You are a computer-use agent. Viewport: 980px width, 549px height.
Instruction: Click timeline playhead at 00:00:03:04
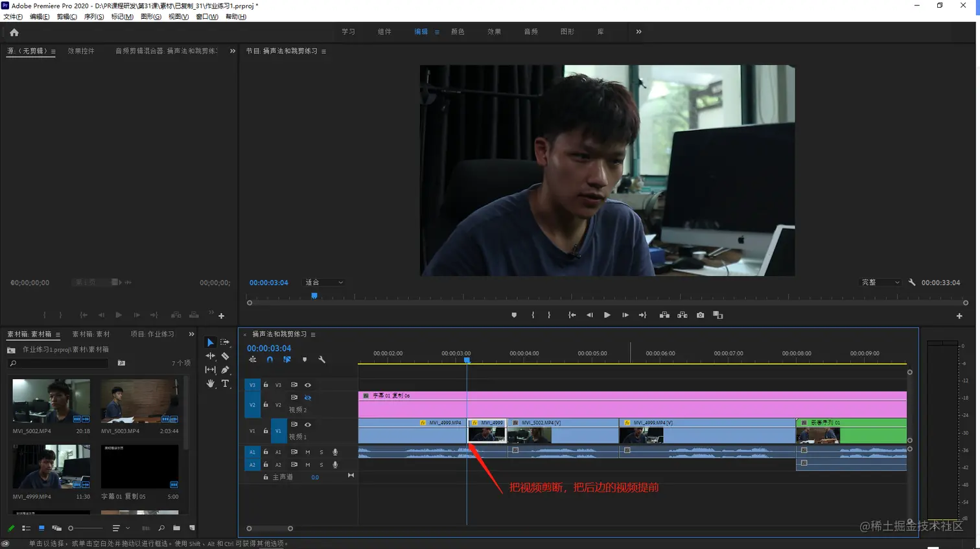[467, 360]
